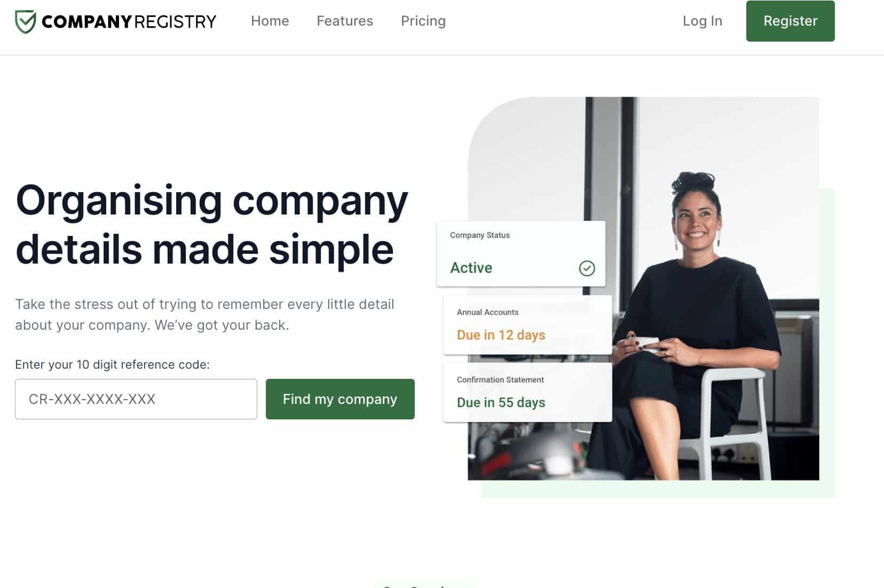Click the Log In link
The width and height of the screenshot is (884, 588).
702,21
